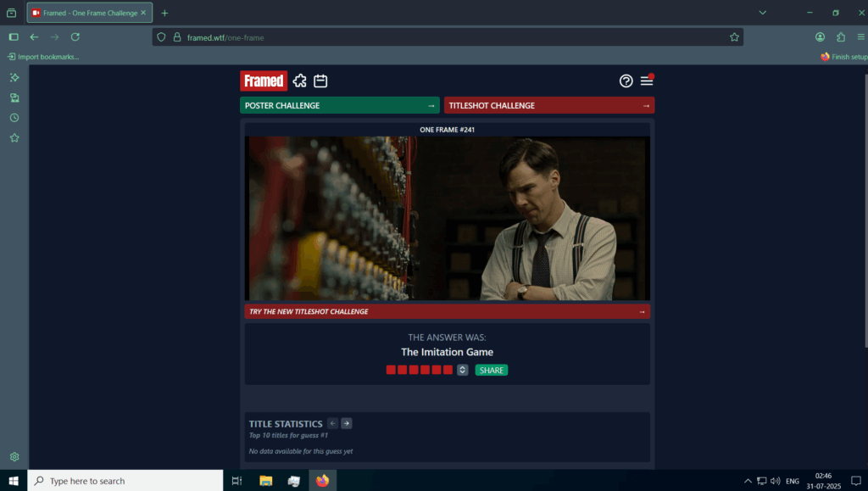The height and width of the screenshot is (491, 868).
Task: Open the calendar archive icon
Action: click(x=320, y=81)
